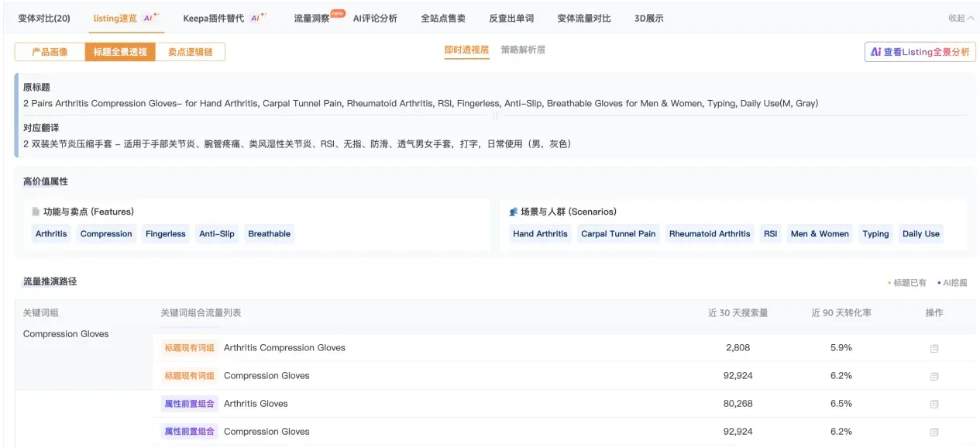Click the 近 90 天转化率 column header
The image size is (980, 448).
tap(841, 313)
